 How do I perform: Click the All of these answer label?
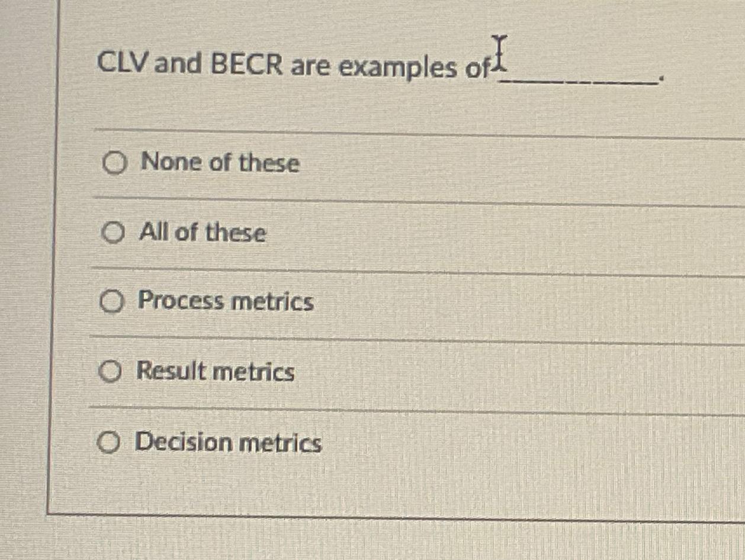203,233
